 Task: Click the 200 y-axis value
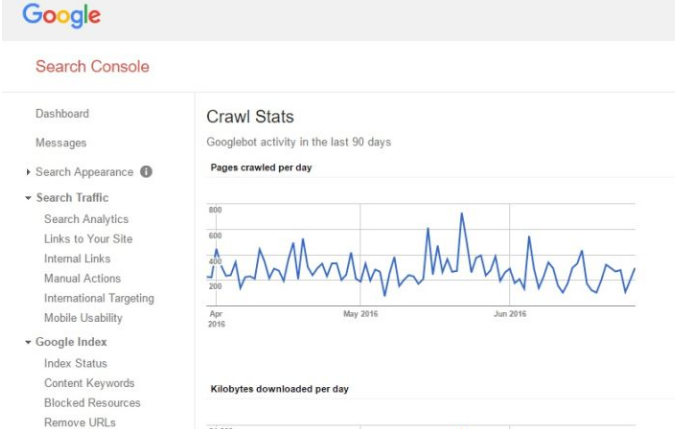point(215,286)
